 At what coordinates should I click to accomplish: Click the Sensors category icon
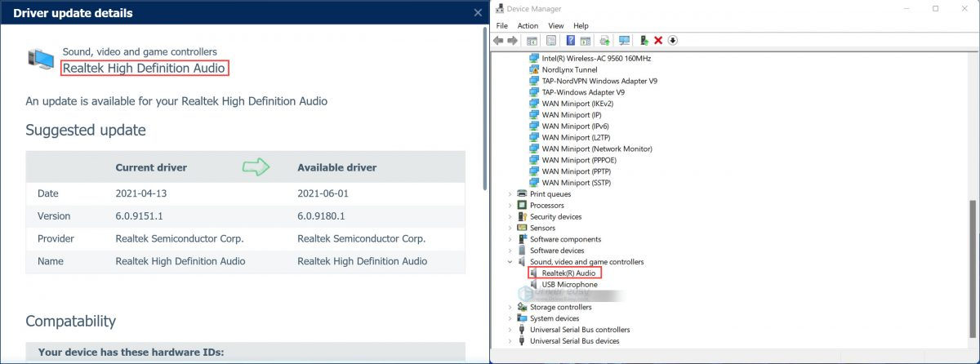pos(523,229)
